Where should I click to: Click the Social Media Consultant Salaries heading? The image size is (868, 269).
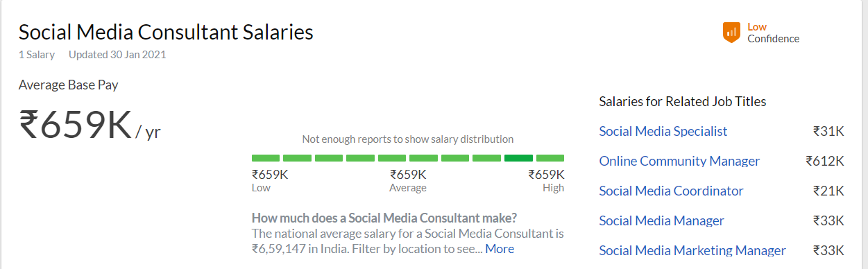click(x=166, y=32)
